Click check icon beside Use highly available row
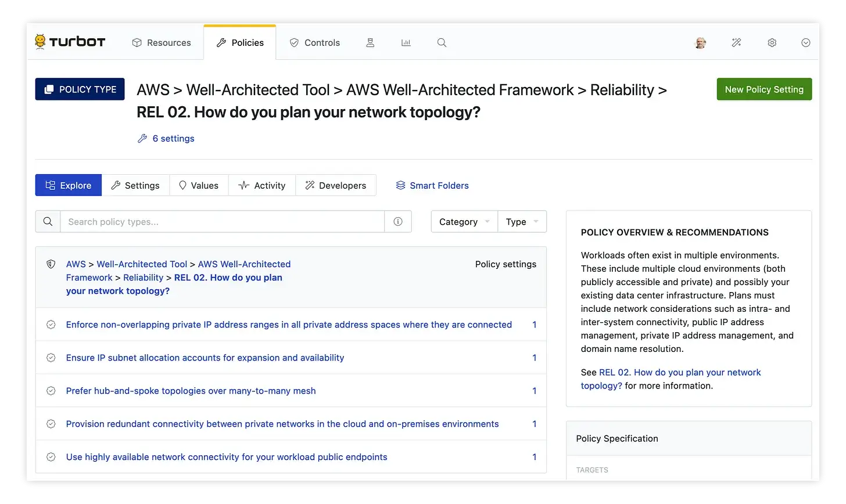This screenshot has height=504, width=846. [51, 457]
